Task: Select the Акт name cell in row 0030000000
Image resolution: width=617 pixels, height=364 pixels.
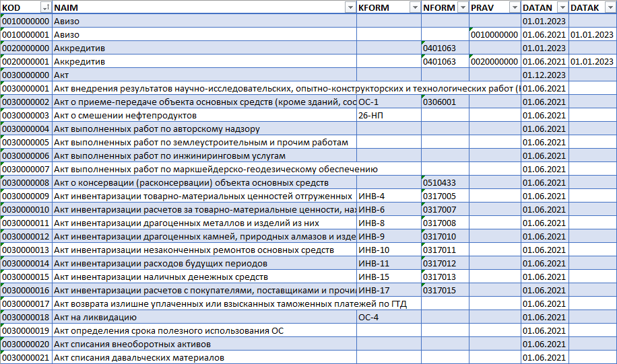Action: pyautogui.click(x=204, y=75)
